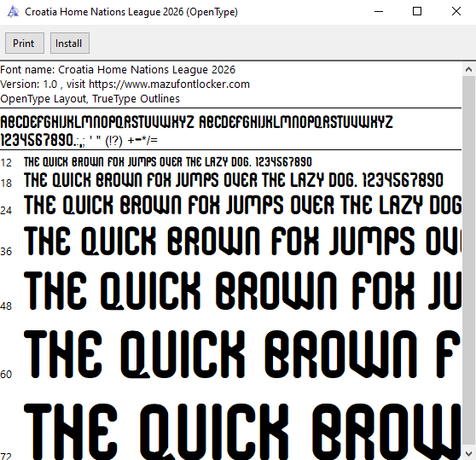Click the size 18 pangram sample

pyautogui.click(x=234, y=180)
